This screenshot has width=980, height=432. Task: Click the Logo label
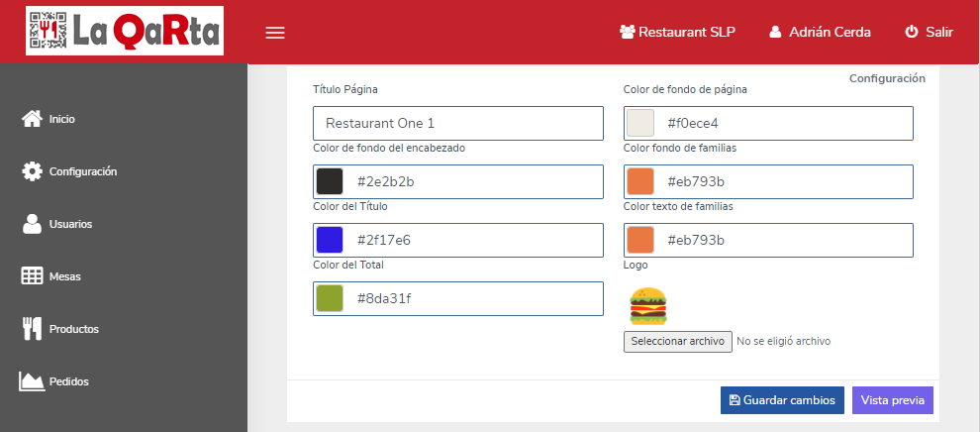[x=636, y=266]
